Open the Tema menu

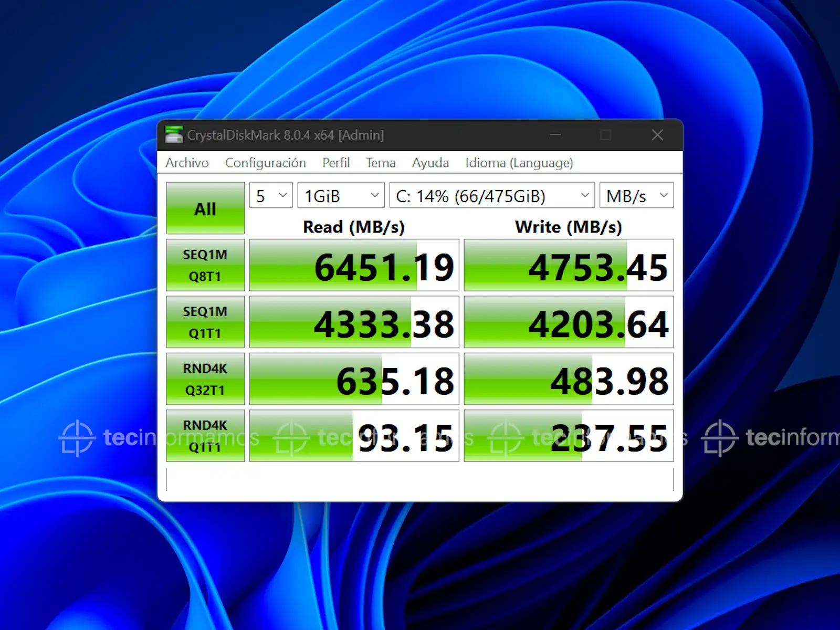coord(381,163)
